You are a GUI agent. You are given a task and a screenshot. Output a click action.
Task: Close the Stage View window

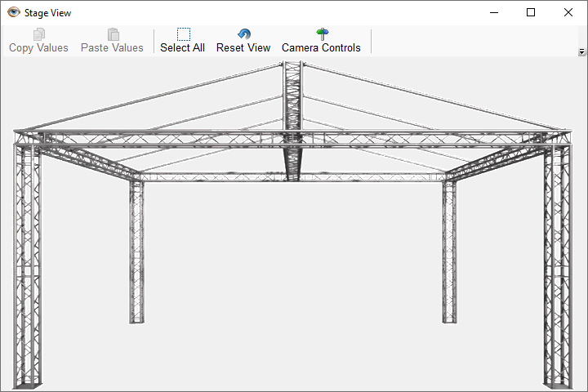pyautogui.click(x=568, y=12)
